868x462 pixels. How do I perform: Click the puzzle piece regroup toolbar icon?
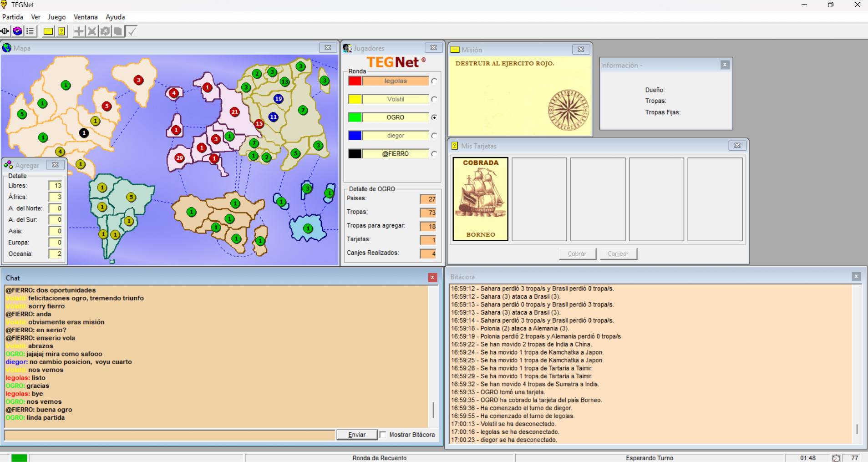[105, 31]
